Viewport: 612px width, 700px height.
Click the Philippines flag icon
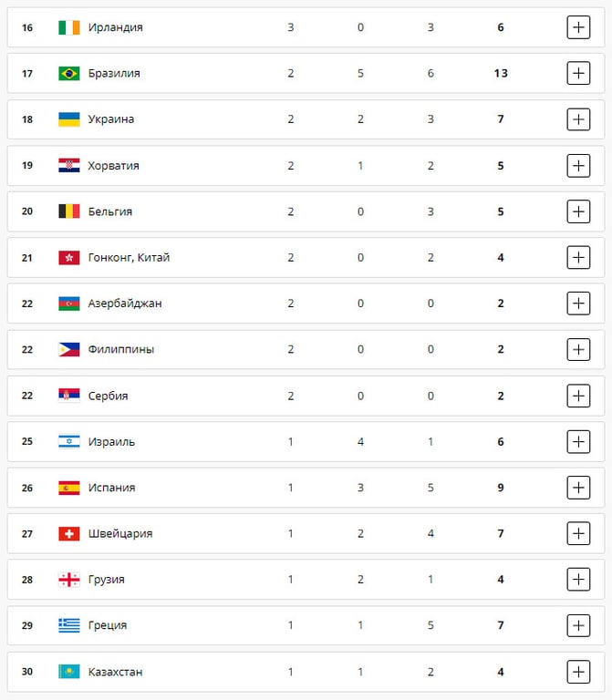point(68,350)
